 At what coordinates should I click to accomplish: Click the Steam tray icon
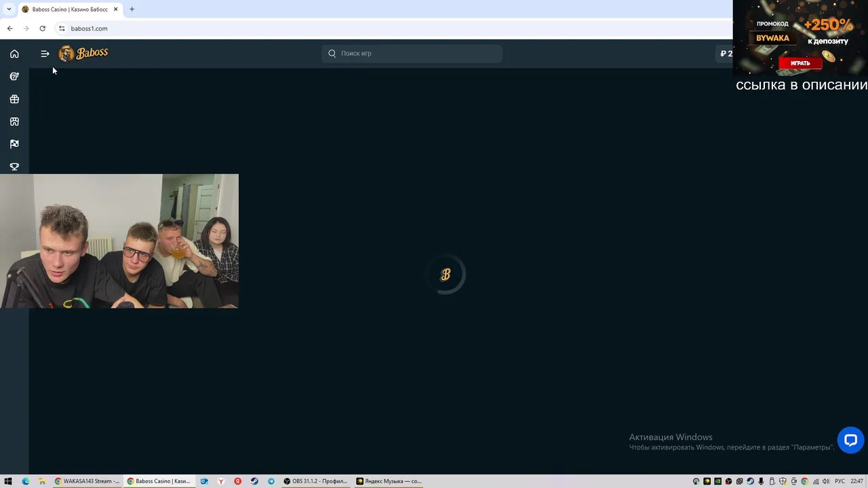[x=750, y=481]
